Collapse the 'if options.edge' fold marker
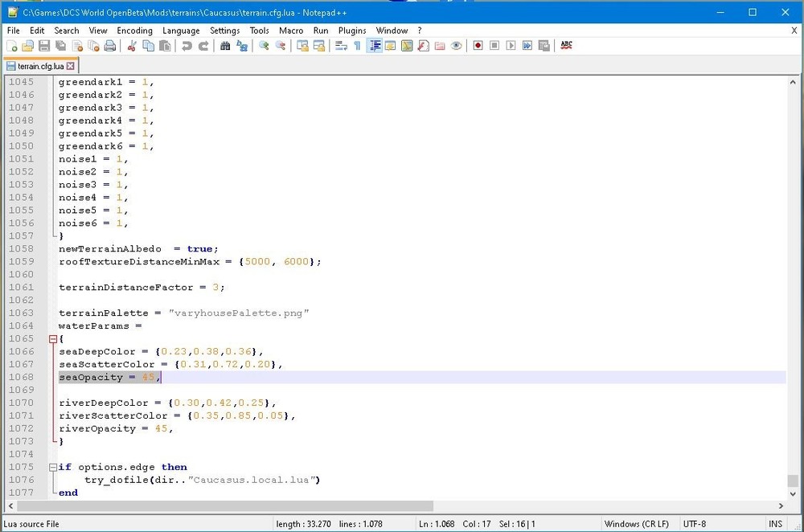The width and height of the screenshot is (804, 532). (x=52, y=467)
